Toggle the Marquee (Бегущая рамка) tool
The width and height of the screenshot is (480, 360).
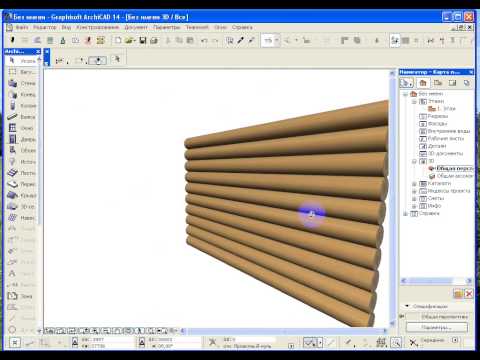coord(22,72)
